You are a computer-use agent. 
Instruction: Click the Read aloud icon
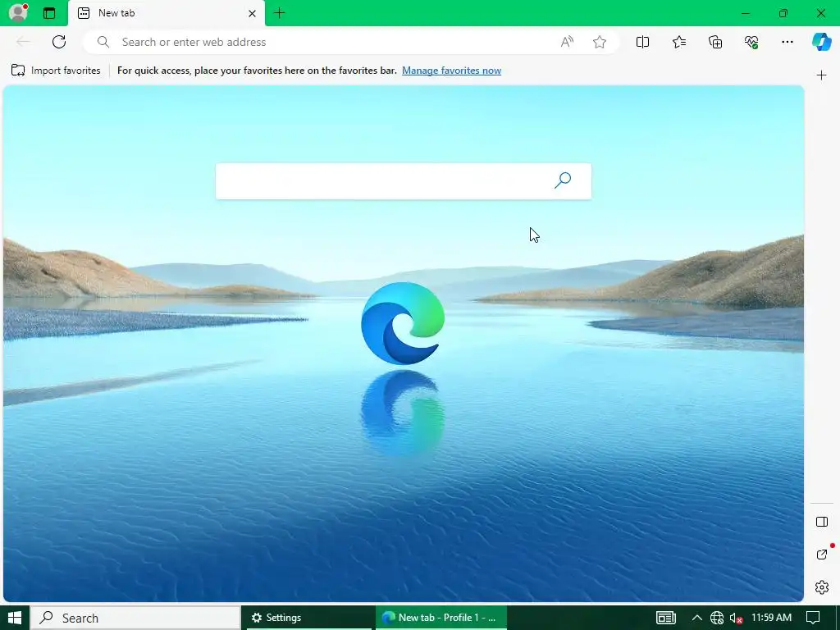coord(567,42)
